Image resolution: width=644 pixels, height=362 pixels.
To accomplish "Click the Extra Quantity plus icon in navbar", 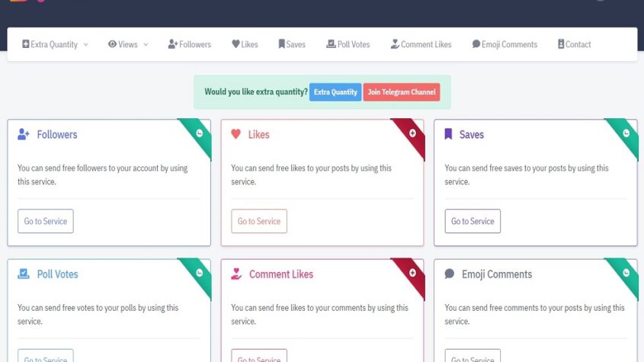I will click(25, 44).
